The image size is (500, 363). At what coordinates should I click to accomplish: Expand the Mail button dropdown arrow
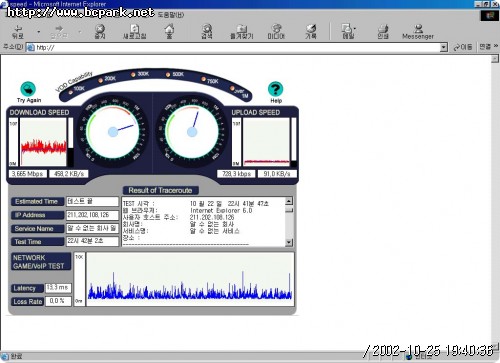coord(355,29)
